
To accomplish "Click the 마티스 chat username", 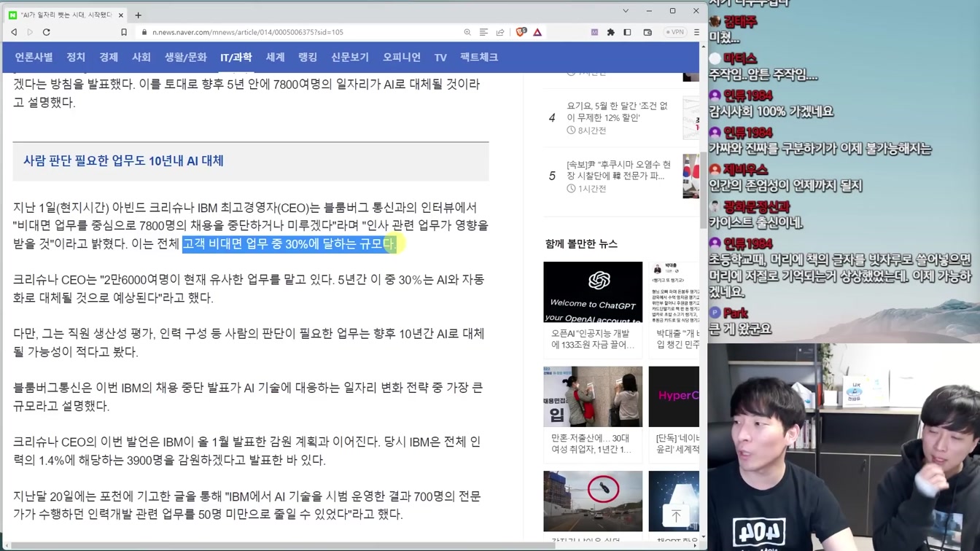I will tap(739, 58).
